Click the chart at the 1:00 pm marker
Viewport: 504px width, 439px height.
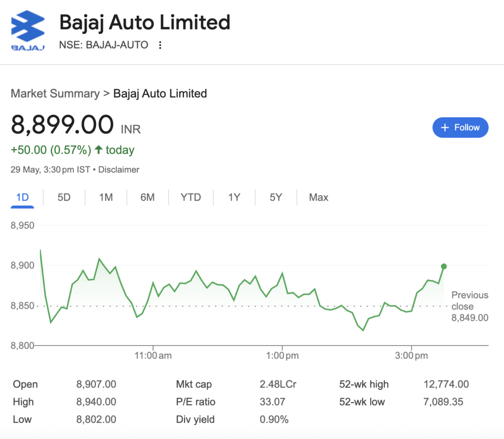click(x=282, y=355)
